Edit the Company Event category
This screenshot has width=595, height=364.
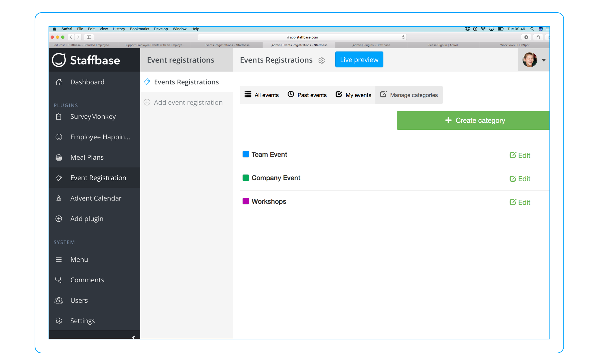tap(520, 178)
